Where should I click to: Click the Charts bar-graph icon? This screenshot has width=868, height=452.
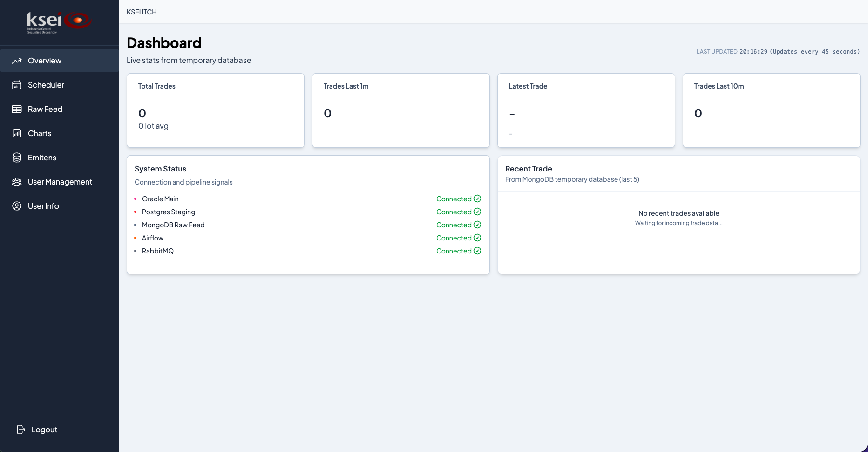(17, 133)
